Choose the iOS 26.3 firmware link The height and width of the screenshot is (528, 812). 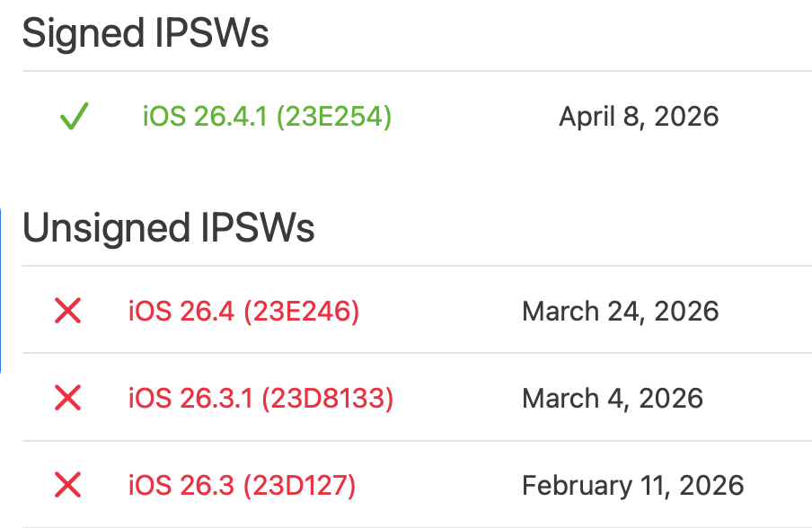pos(242,486)
